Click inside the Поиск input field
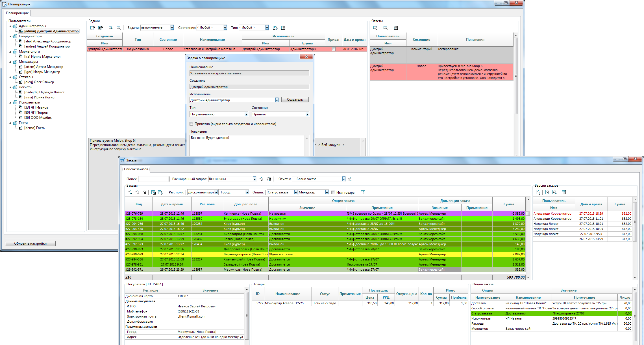 pyautogui.click(x=153, y=179)
